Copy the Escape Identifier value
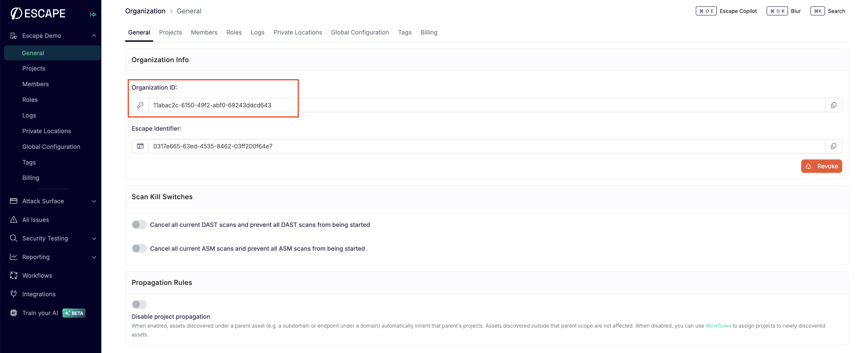Image resolution: width=868 pixels, height=353 pixels. coord(834,146)
